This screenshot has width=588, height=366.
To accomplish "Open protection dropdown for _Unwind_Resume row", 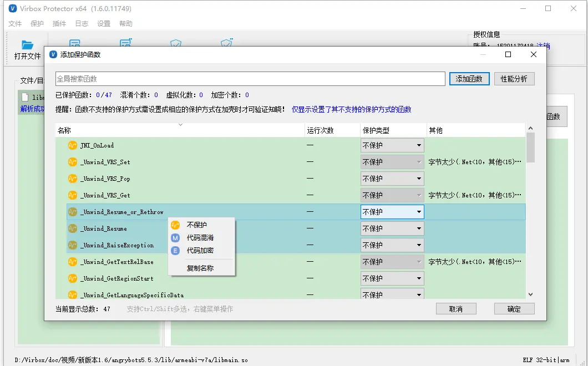I will (392, 228).
